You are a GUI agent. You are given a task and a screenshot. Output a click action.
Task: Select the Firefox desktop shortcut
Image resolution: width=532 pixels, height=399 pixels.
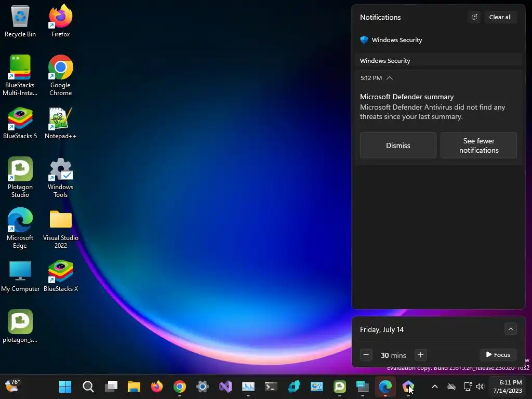(60, 21)
